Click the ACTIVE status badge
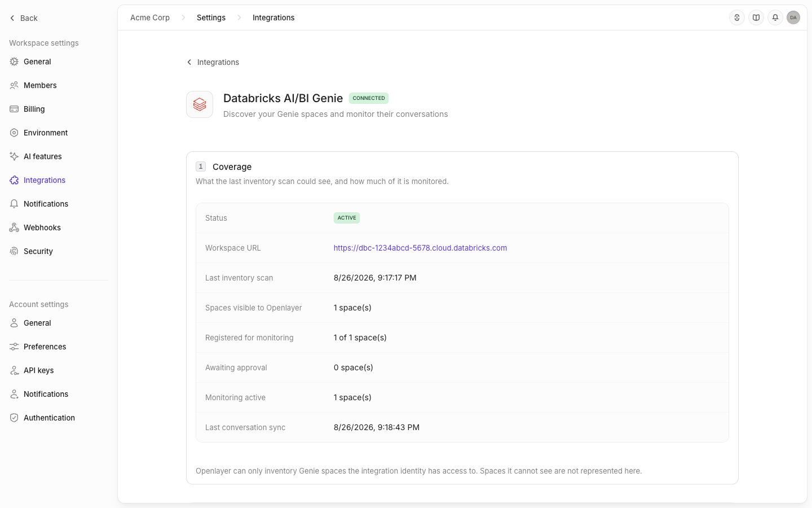Screen dimensions: 812x508 tap(347, 218)
